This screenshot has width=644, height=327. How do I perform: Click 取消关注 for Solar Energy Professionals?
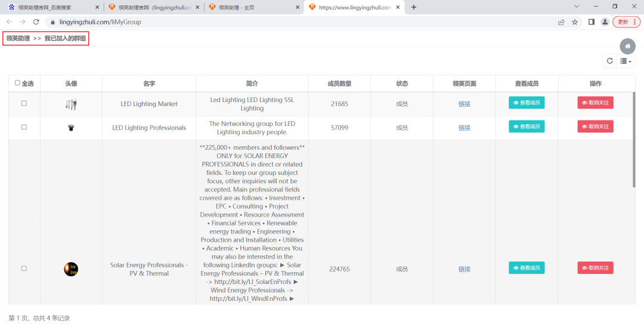click(596, 268)
